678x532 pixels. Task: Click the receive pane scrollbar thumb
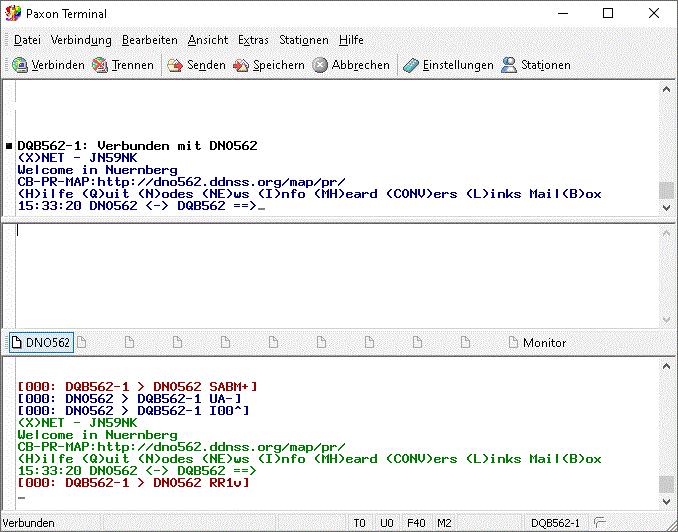tap(666, 190)
